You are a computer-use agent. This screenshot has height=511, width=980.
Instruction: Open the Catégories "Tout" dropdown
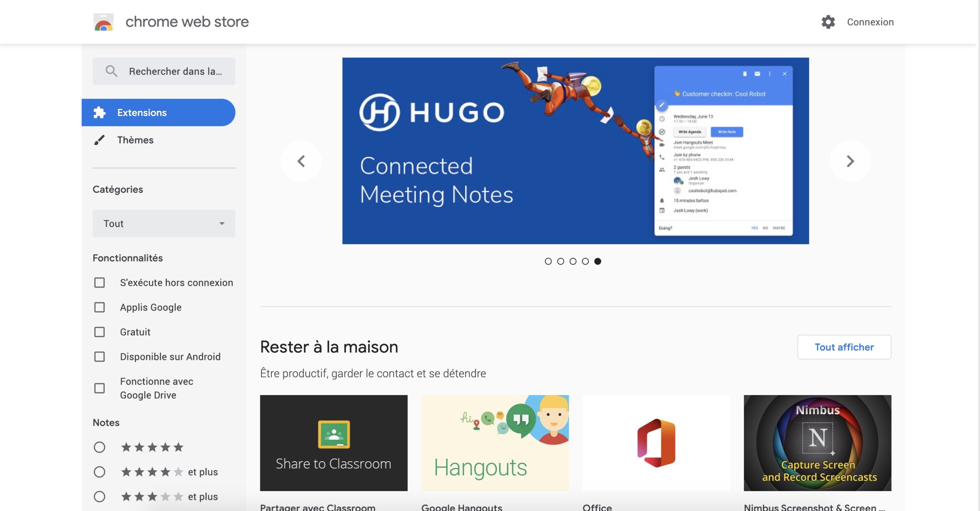pos(164,223)
